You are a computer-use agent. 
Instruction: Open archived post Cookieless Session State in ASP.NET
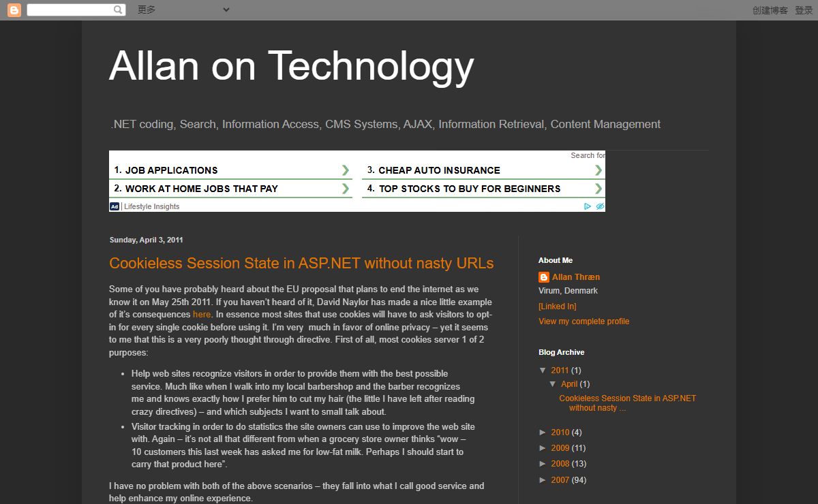627,403
